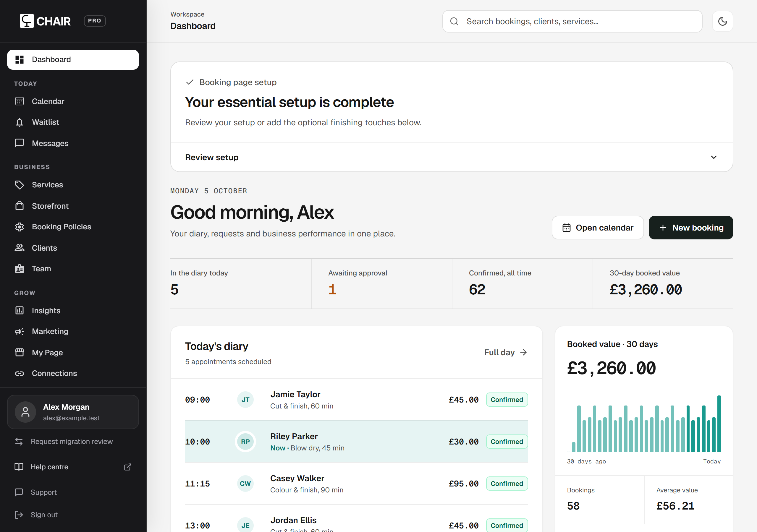Open Casey Walker 11:15 appointment
This screenshot has width=757, height=532.
click(356, 484)
